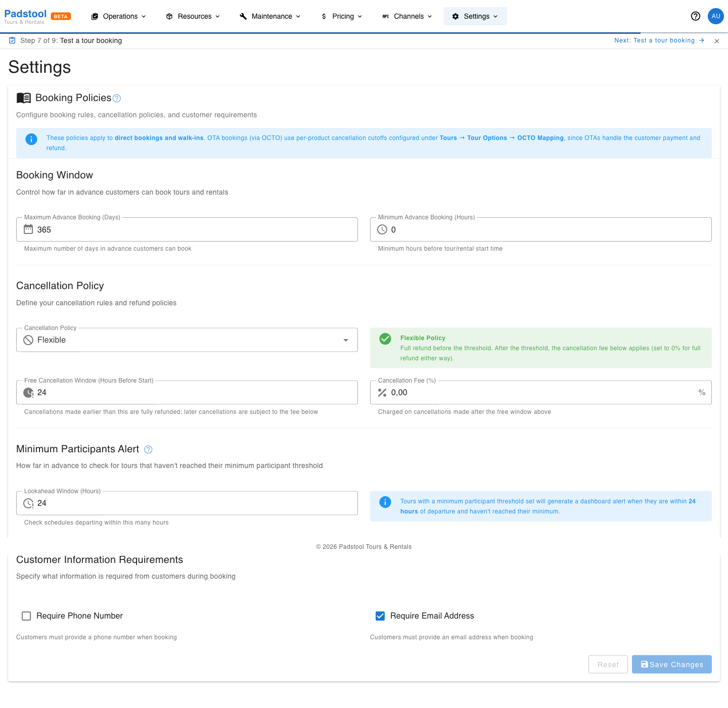
Task: Click the BETA badge next to logo
Action: point(61,16)
